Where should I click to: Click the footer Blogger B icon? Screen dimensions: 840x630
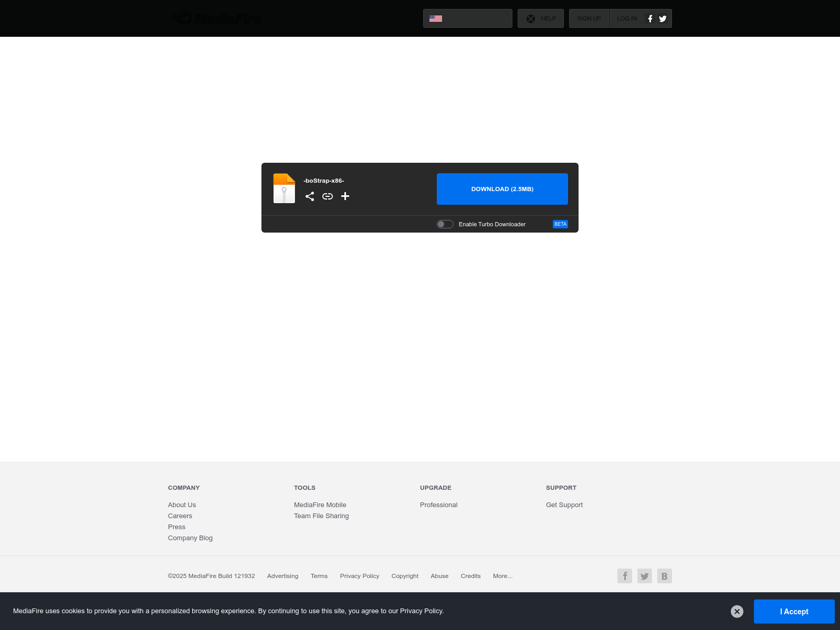[665, 576]
